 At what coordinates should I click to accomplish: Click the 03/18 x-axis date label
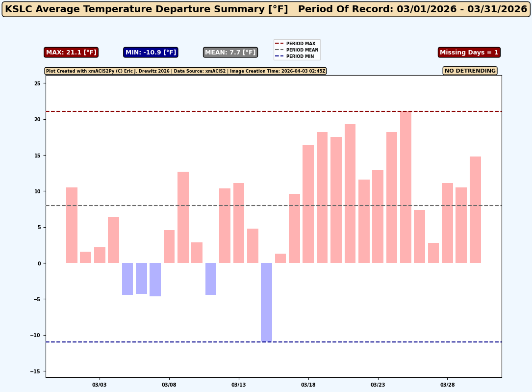pyautogui.click(x=308, y=385)
